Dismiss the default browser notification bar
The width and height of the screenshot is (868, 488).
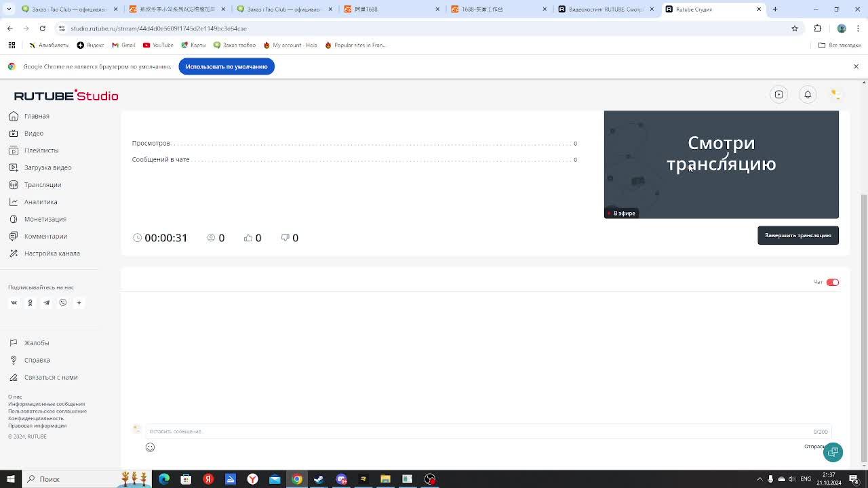[856, 66]
